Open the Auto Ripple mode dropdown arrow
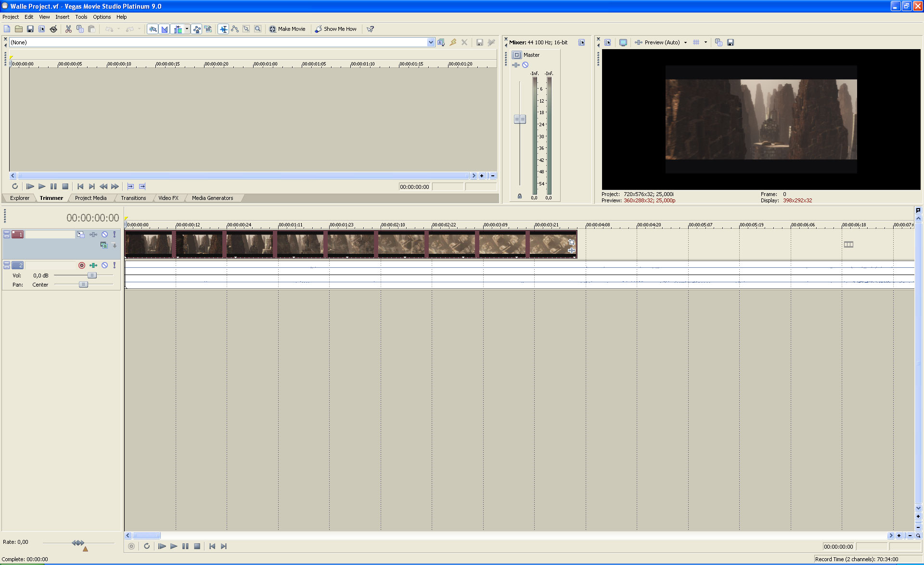 click(x=187, y=29)
